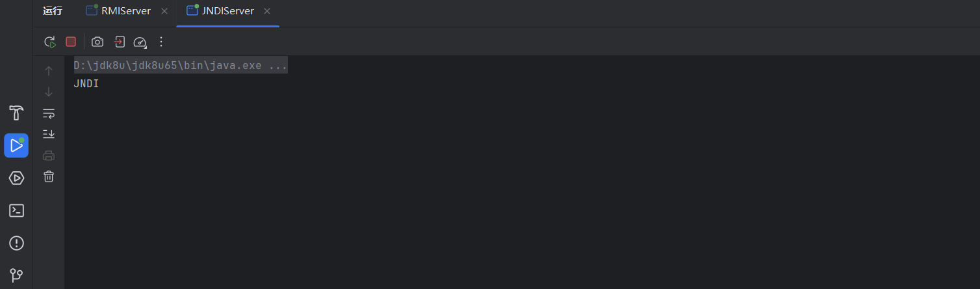980x289 pixels.
Task: Open the Build hammer tool window
Action: 16,113
